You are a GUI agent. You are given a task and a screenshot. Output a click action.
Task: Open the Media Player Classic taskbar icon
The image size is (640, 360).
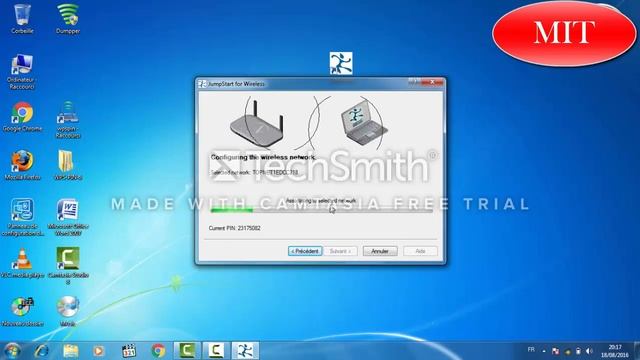point(129,351)
